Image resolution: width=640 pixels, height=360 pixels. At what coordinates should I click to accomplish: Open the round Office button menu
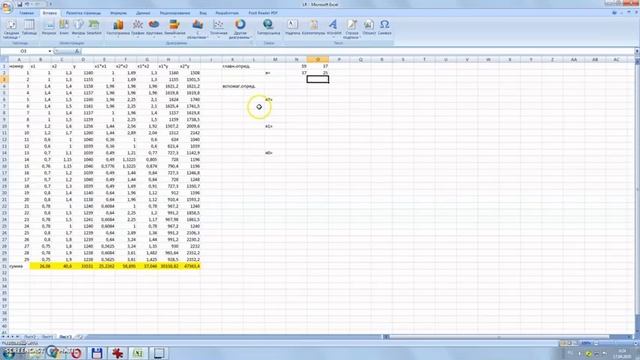click(7, 7)
